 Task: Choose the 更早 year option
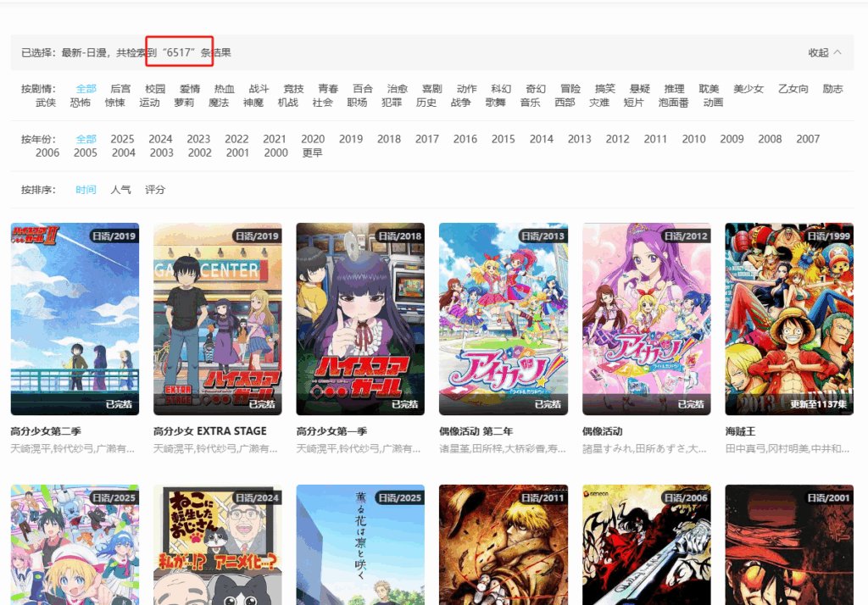tap(312, 153)
